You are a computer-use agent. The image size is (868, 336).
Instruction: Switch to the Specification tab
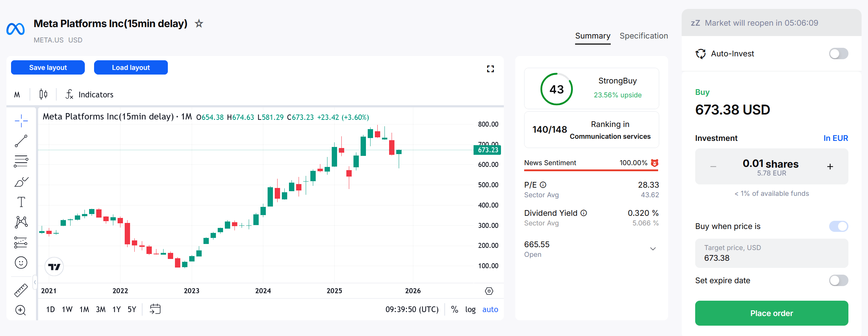644,36
